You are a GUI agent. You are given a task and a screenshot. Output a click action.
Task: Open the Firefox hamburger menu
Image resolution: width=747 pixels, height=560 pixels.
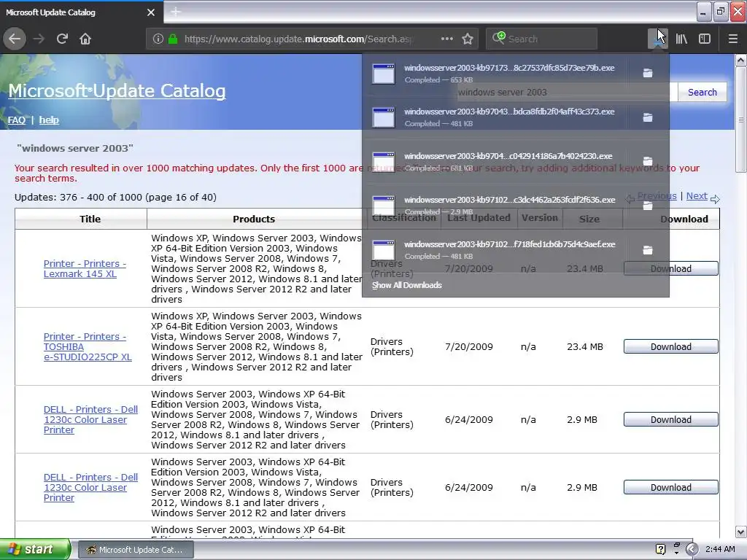point(733,39)
